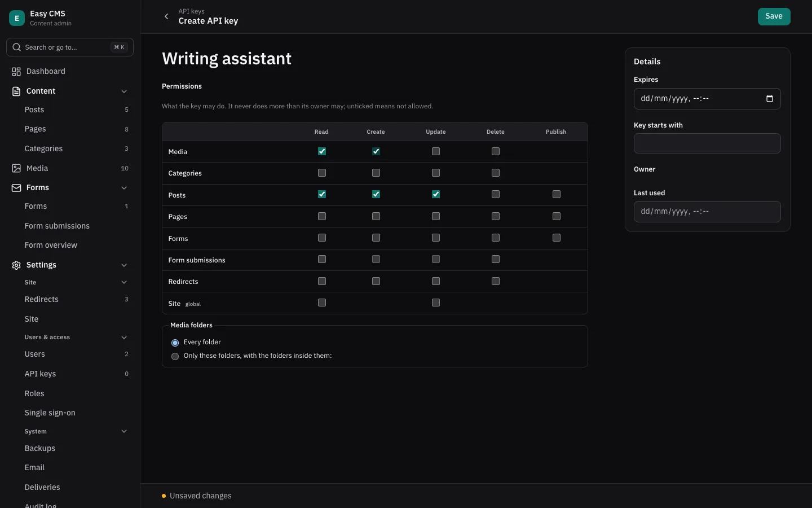Uncheck Posts Update permission
The height and width of the screenshot is (508, 812).
[436, 194]
